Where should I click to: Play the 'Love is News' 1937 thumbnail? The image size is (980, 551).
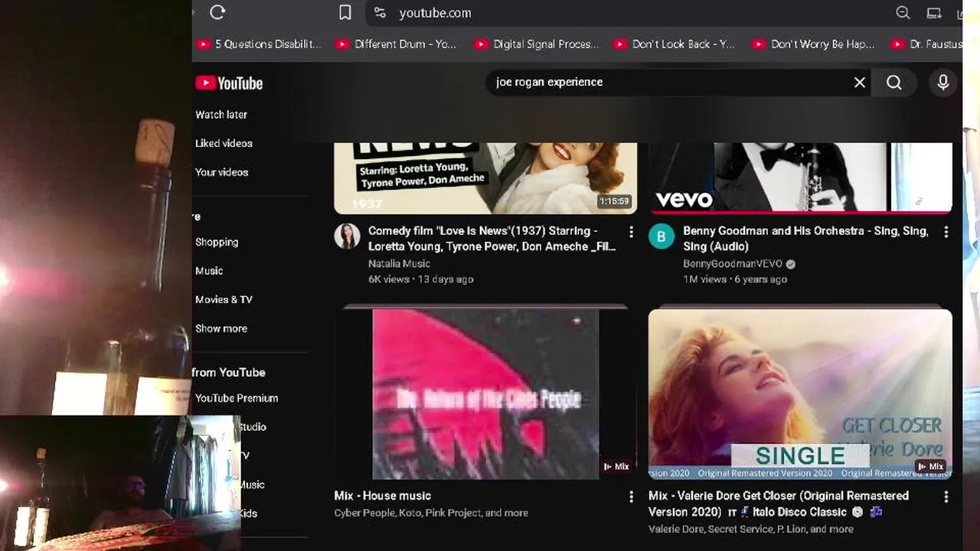[485, 178]
